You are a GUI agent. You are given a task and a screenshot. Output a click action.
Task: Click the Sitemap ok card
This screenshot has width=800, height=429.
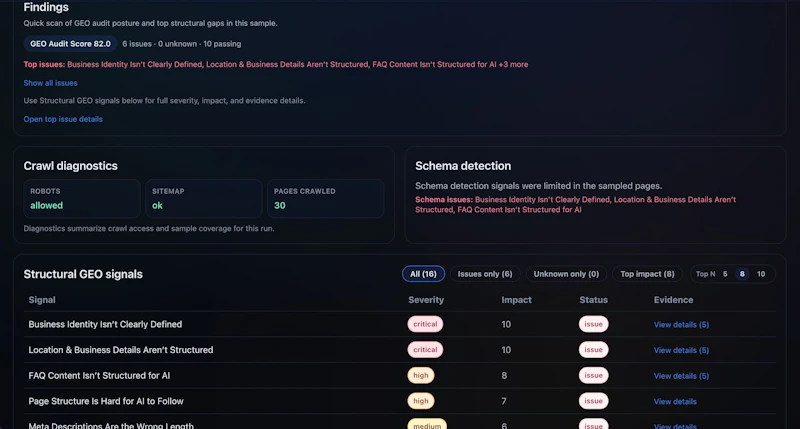[x=204, y=198]
